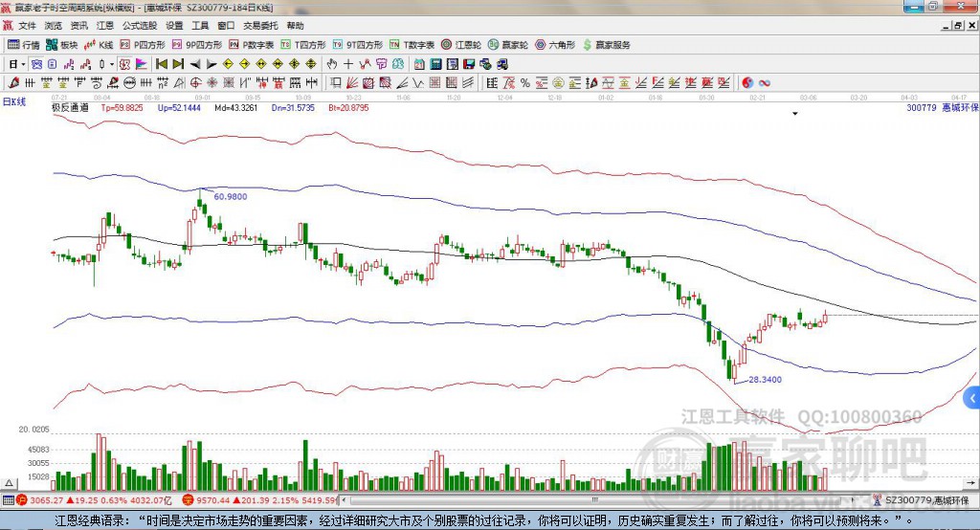This screenshot has width=980, height=530.
Task: Click the horizontal scrollbar thumb
Action: (595, 500)
